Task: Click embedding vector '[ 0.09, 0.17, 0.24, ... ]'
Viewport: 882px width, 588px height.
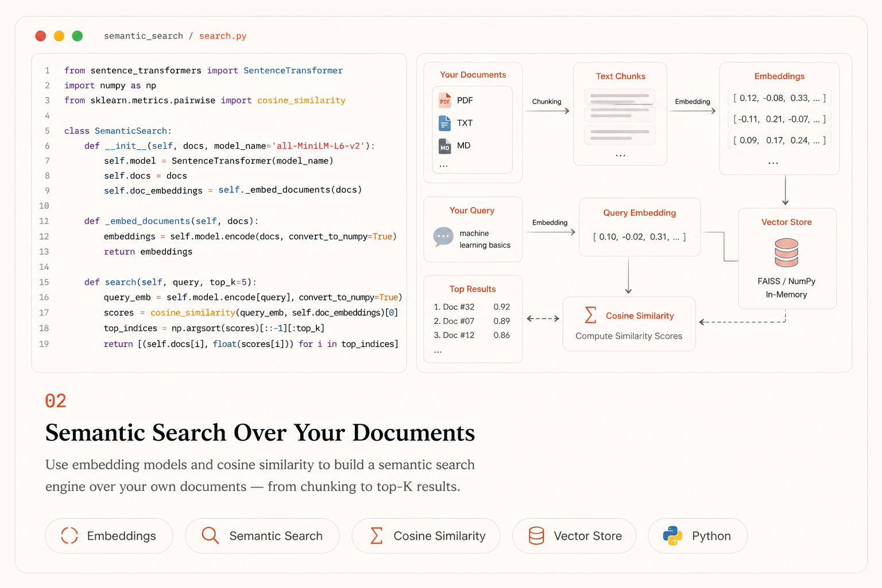Action: tap(780, 140)
